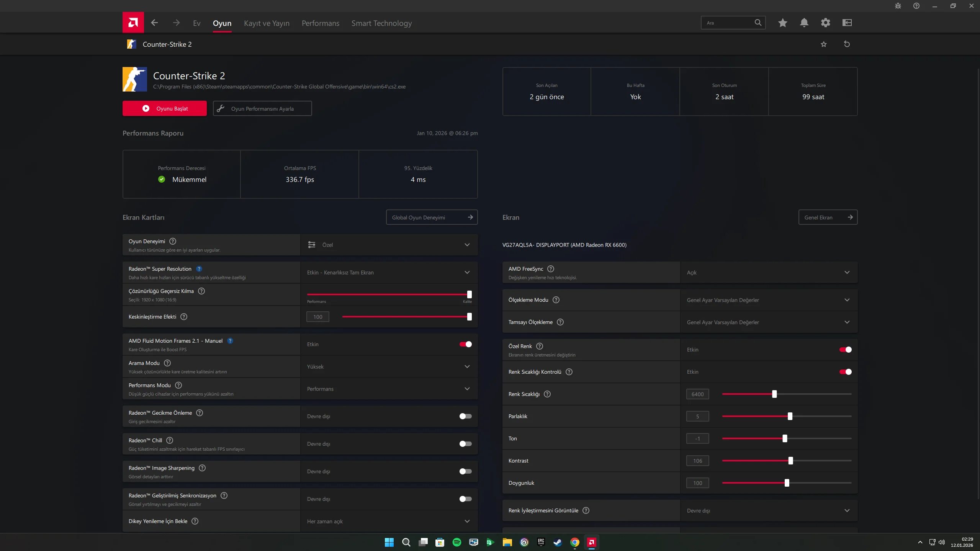Image resolution: width=980 pixels, height=551 pixels.
Task: Open Global Oyun Deneyimi button
Action: pyautogui.click(x=432, y=217)
